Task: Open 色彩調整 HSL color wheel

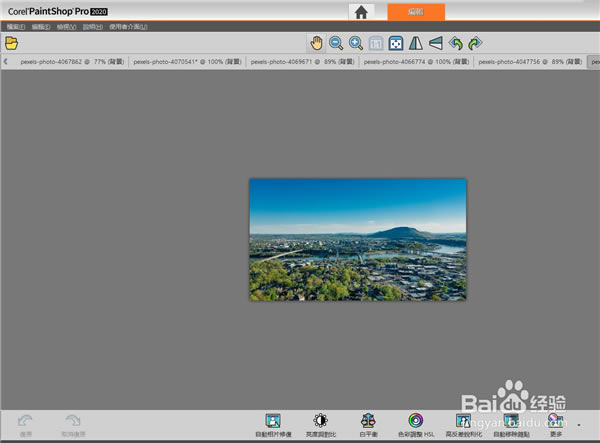Action: point(416,422)
